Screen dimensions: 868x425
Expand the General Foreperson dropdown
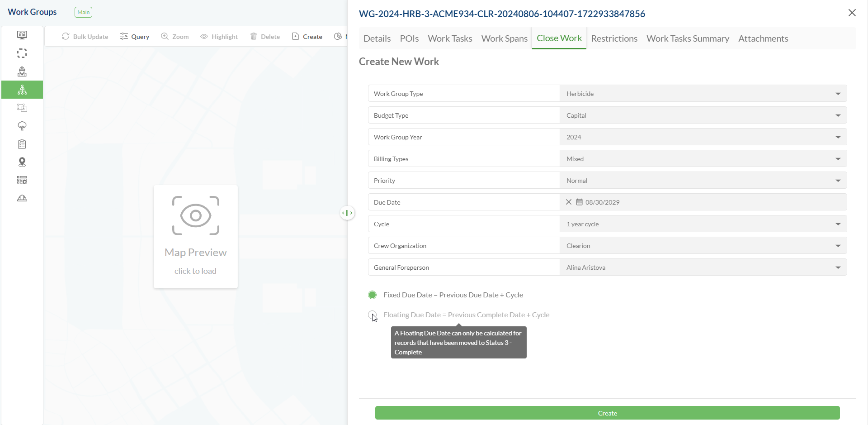click(838, 267)
